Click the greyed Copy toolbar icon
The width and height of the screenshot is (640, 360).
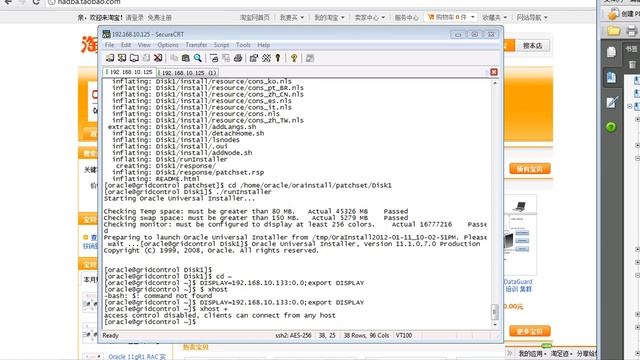click(174, 58)
